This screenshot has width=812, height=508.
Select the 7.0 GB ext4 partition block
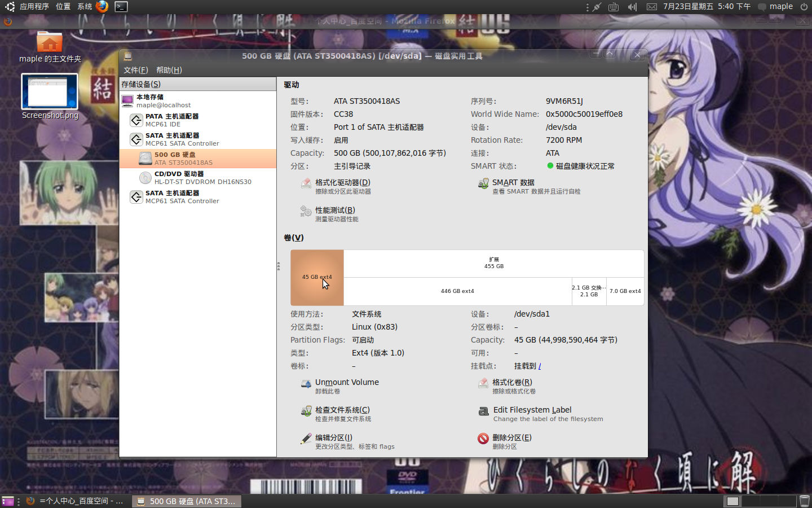click(625, 291)
